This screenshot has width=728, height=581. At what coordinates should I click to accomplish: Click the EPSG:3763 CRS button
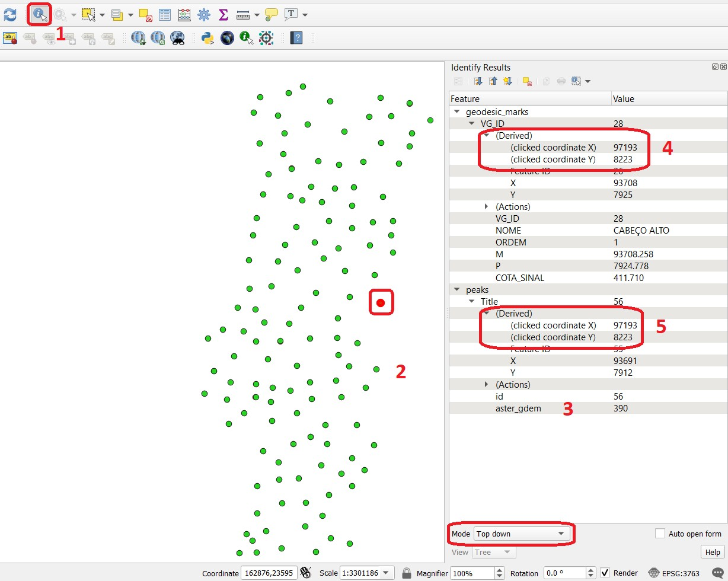(x=674, y=573)
